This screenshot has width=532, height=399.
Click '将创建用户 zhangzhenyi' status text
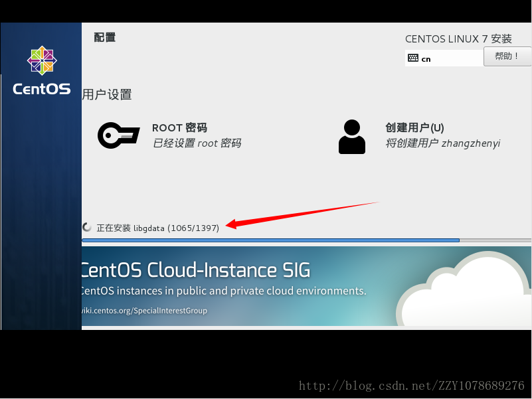pos(443,143)
